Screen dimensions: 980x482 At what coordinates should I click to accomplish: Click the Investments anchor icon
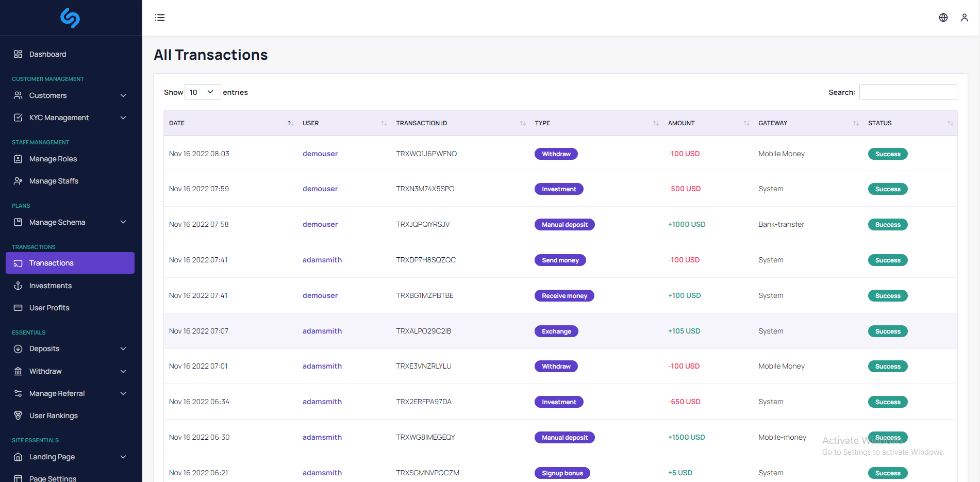pyautogui.click(x=18, y=286)
